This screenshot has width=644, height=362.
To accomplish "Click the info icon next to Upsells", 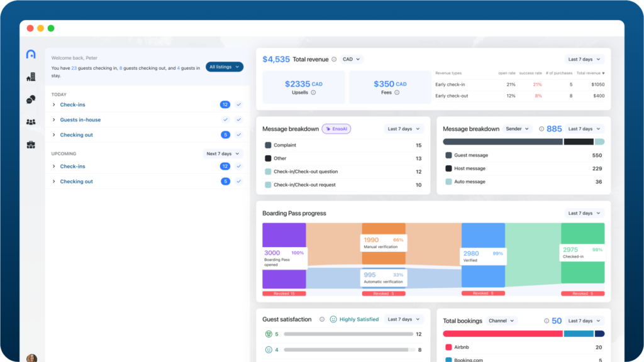I will [x=313, y=92].
